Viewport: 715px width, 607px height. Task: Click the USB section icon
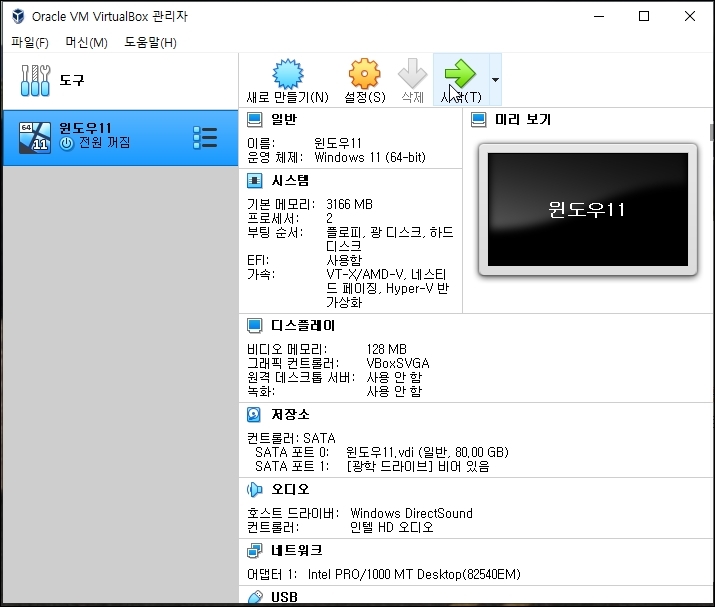(255, 597)
